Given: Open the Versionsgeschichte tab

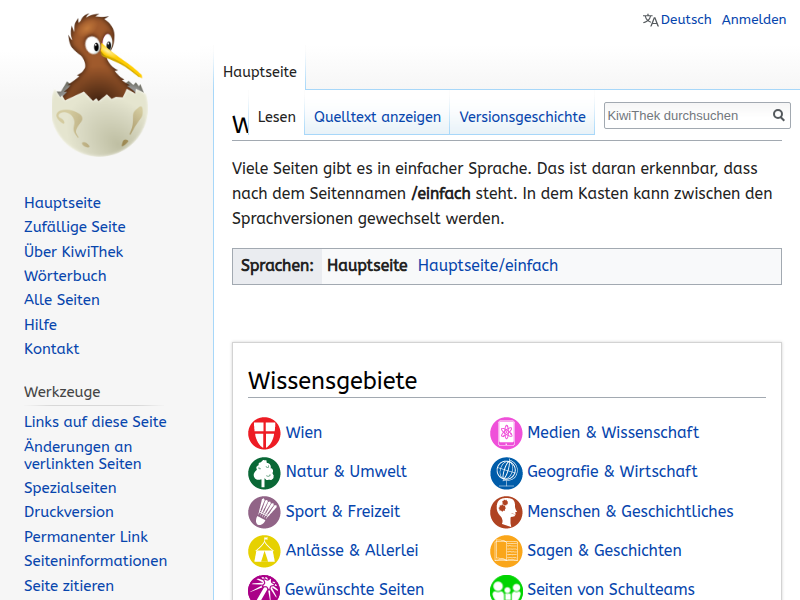Looking at the screenshot, I should [x=522, y=117].
